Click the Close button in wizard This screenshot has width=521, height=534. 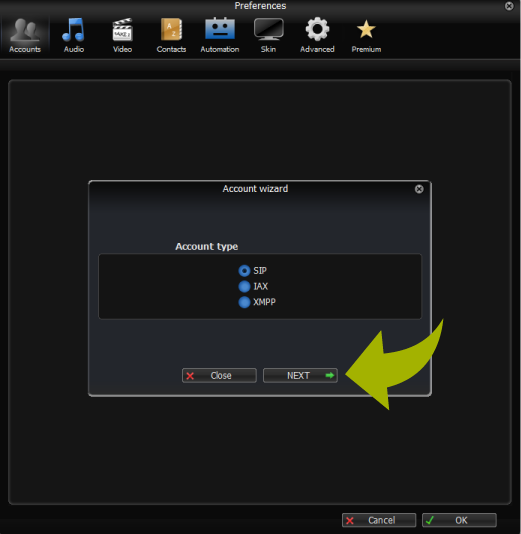tap(219, 376)
